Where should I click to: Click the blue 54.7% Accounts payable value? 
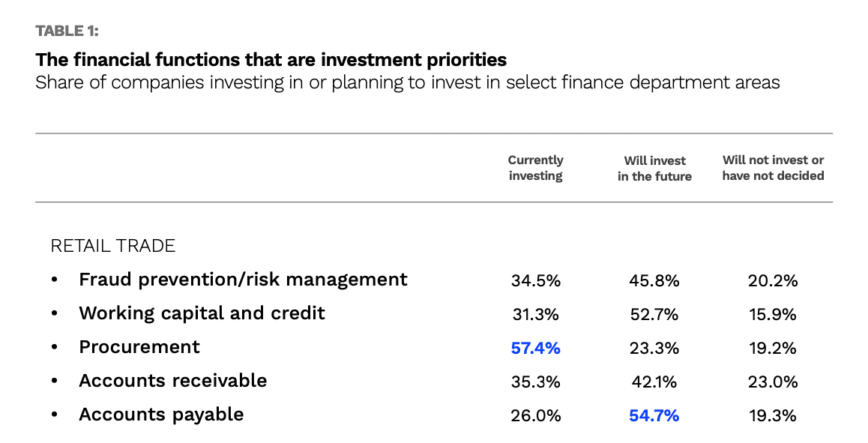point(654,415)
